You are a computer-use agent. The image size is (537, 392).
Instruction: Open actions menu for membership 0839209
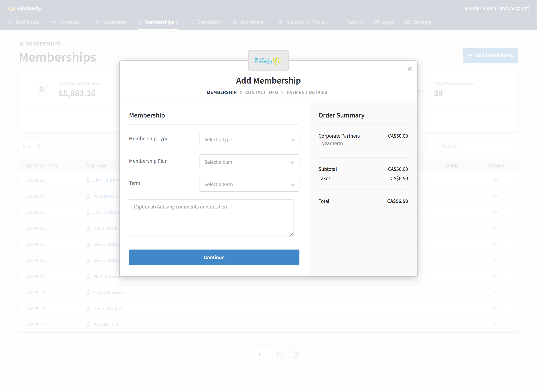click(496, 276)
